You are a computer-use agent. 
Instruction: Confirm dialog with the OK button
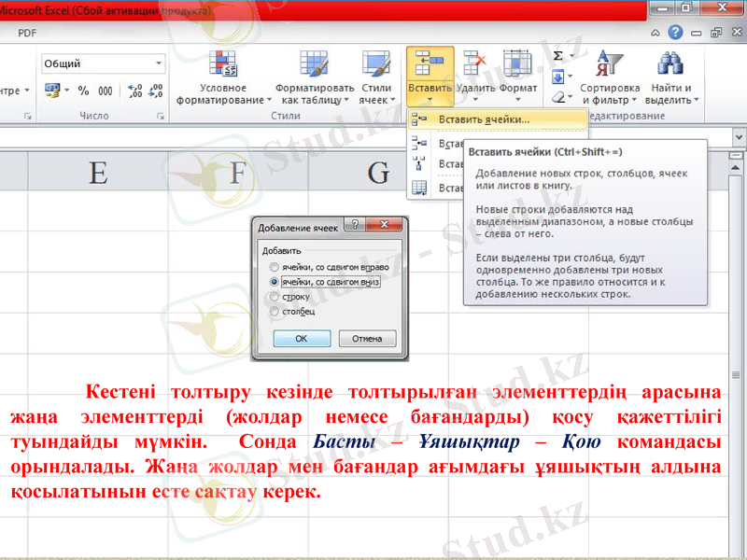tap(301, 338)
